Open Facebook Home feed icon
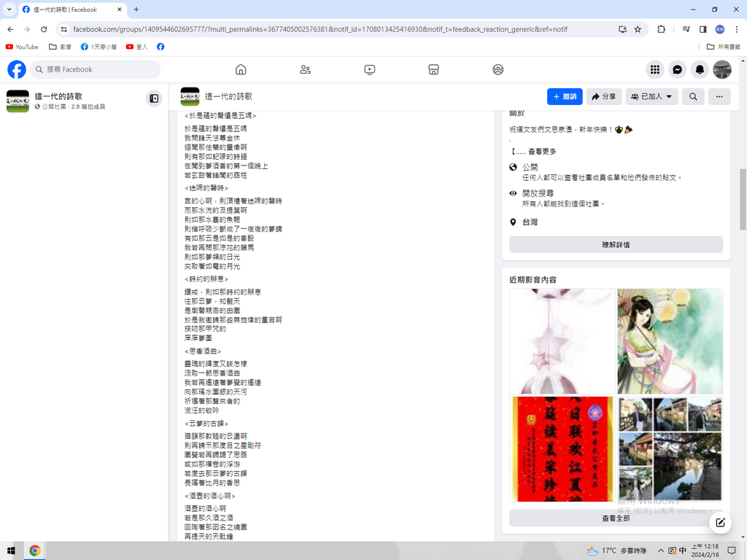The image size is (747, 560). 241,69
